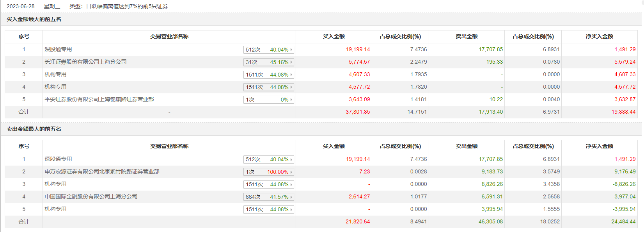This screenshot has width=644, height=232.
Task: Click 深股通专用 in the buy table
Action: [x=58, y=49]
